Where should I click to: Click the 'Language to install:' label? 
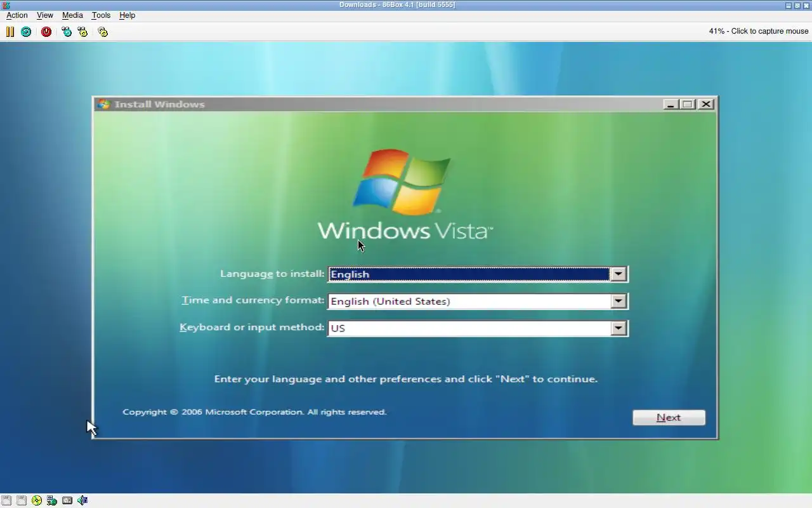272,274
